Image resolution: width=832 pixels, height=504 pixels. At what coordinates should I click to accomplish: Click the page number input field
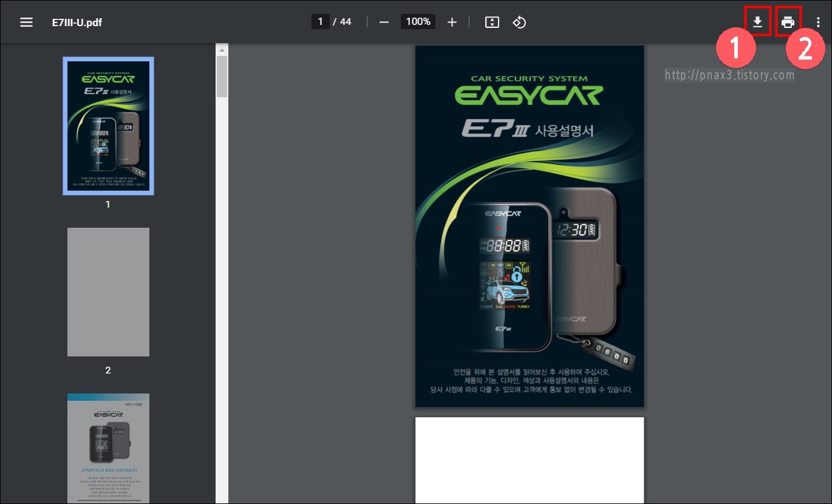coord(320,22)
